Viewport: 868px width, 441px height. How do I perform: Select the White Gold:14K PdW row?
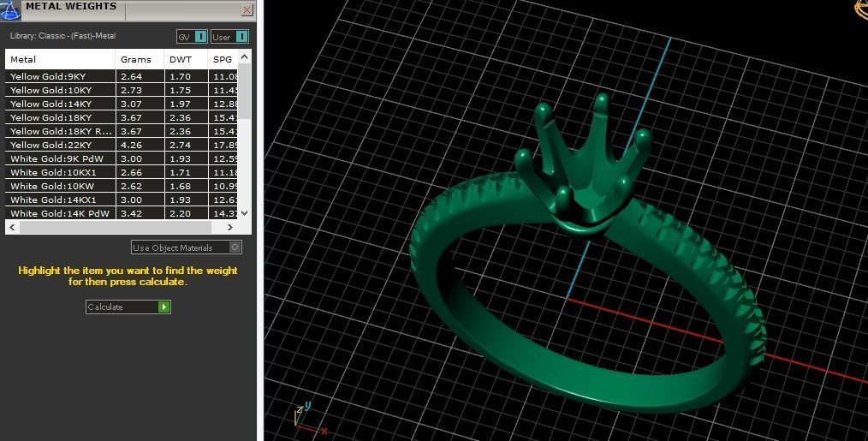click(122, 213)
